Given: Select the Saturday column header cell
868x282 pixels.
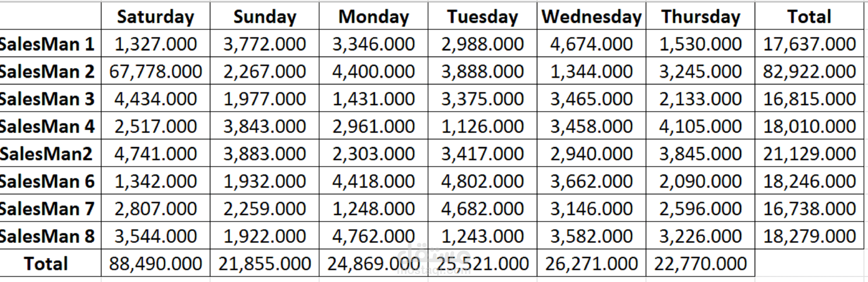Looking at the screenshot, I should pyautogui.click(x=155, y=17).
